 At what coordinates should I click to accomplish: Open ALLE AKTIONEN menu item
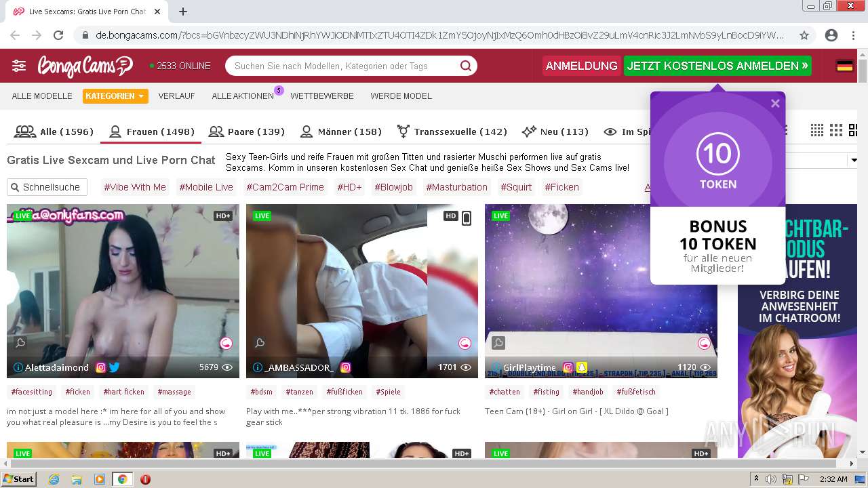(x=243, y=96)
